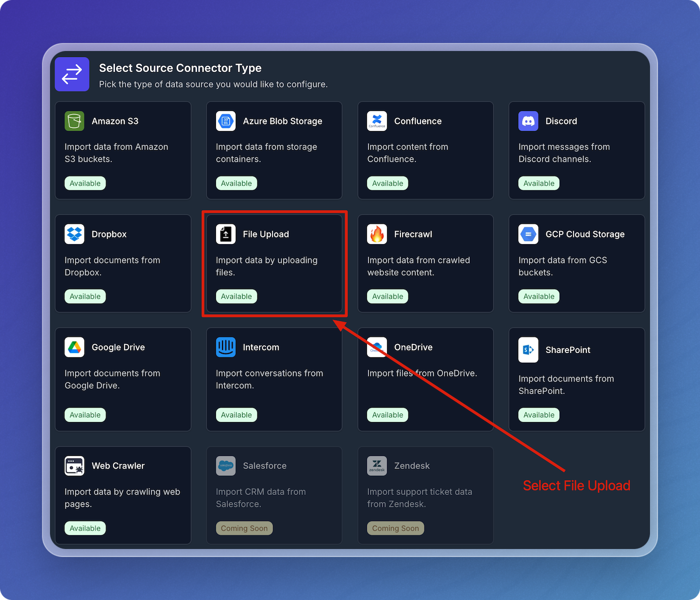Click the Web Crawler icon

click(x=74, y=465)
